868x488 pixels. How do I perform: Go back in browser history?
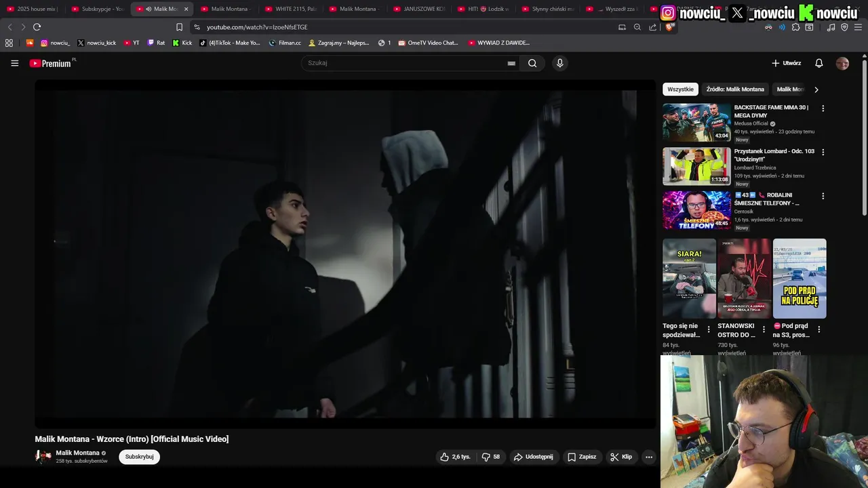click(9, 27)
